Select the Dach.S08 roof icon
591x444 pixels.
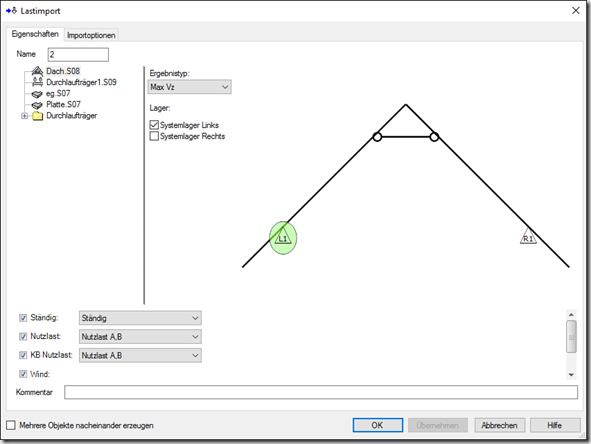[37, 71]
